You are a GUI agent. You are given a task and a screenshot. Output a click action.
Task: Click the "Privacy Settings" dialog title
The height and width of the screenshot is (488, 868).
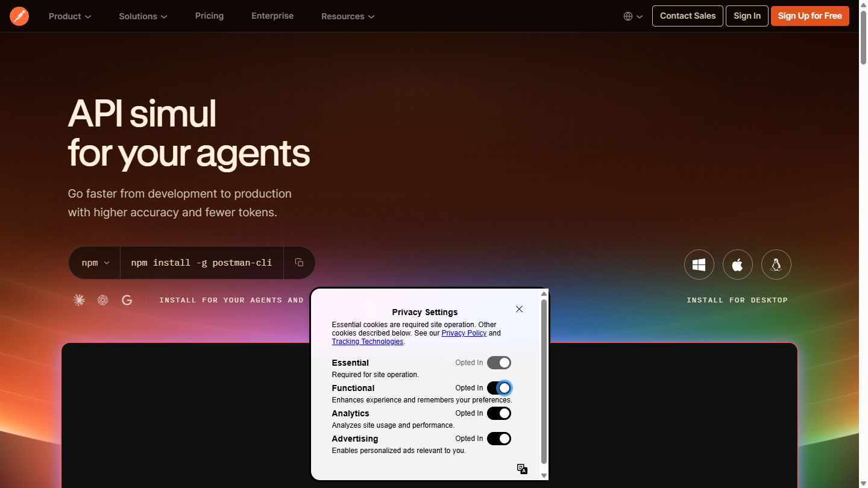point(425,312)
